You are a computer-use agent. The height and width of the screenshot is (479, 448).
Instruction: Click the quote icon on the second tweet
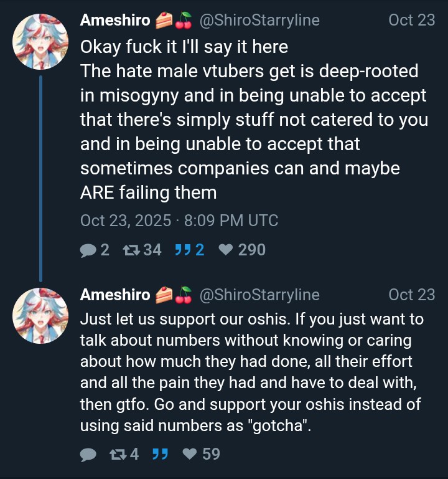161,454
